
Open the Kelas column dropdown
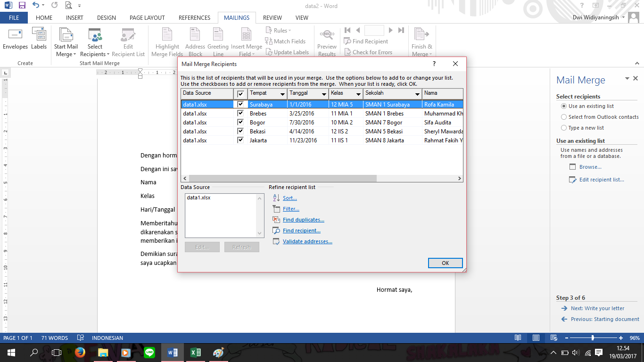tap(358, 94)
